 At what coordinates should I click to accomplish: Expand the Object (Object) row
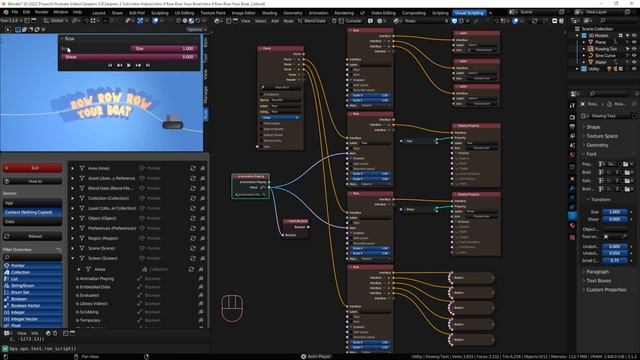coord(73,218)
